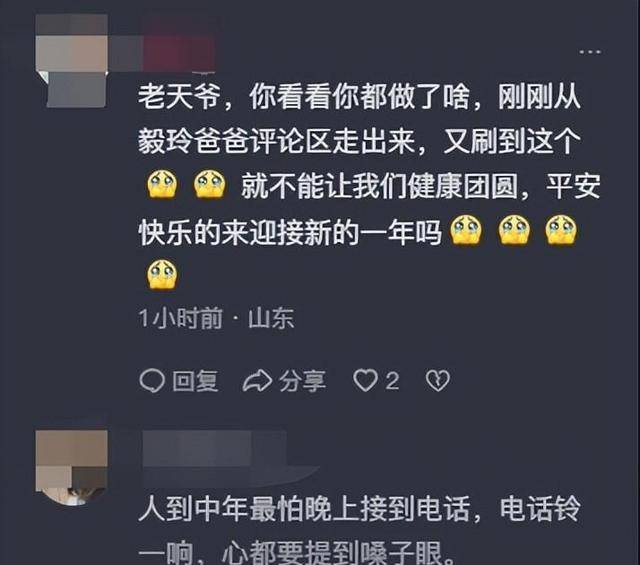Open the second commenter's blurred avatar
Screen dimensions: 640x565
[71, 467]
